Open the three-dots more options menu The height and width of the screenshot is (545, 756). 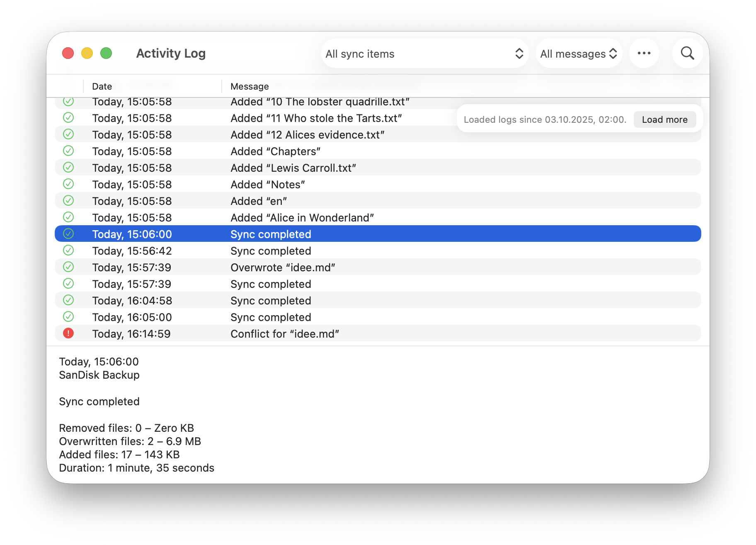click(x=644, y=53)
